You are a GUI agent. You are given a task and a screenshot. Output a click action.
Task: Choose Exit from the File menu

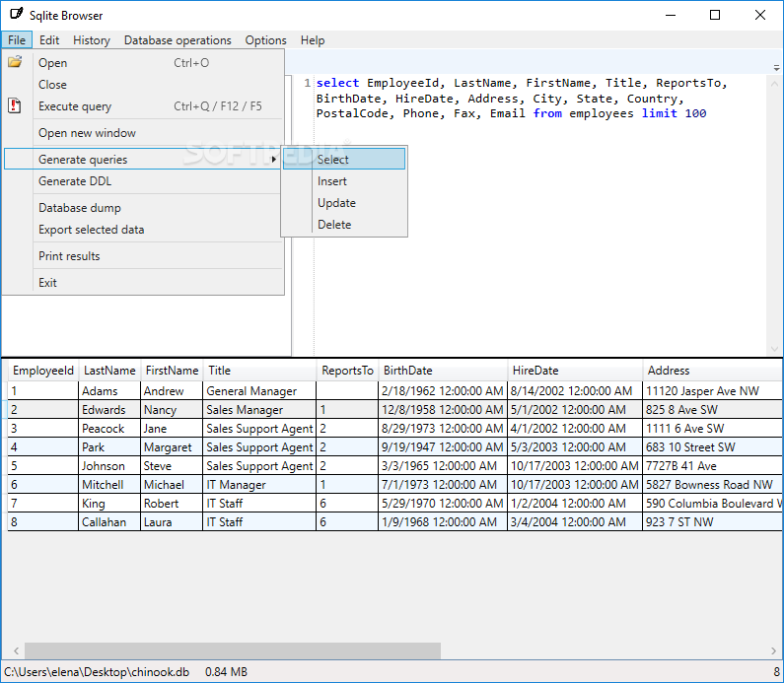[144, 282]
